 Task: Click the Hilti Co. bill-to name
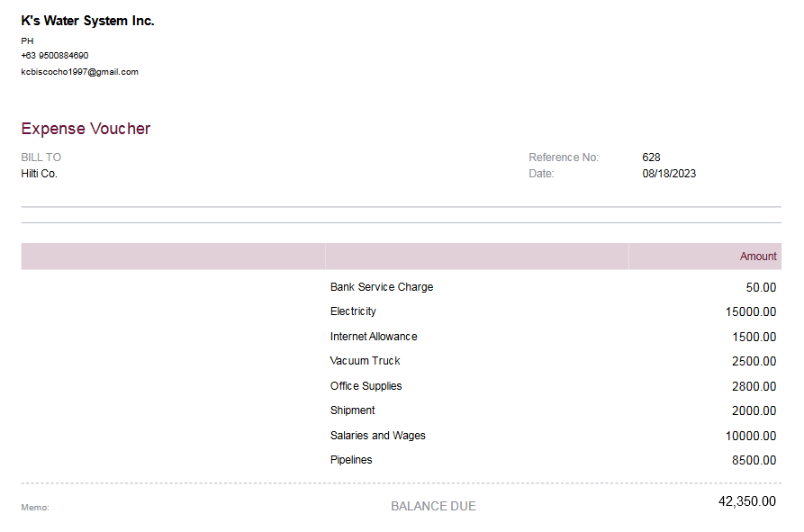coord(39,174)
